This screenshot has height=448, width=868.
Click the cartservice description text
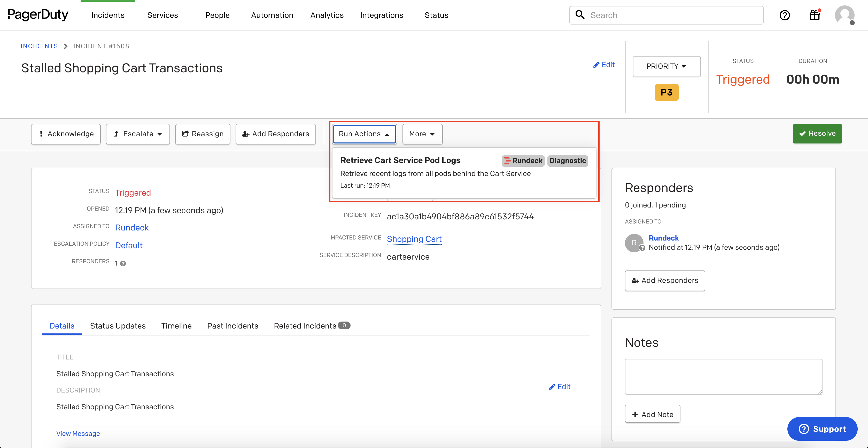click(x=408, y=257)
